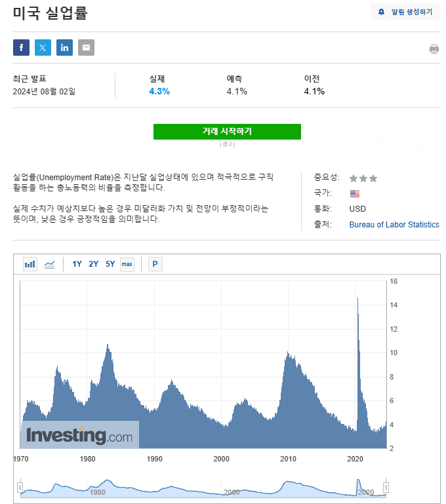Image resolution: width=446 pixels, height=504 pixels.
Task: Click the US flag country icon
Action: (355, 193)
